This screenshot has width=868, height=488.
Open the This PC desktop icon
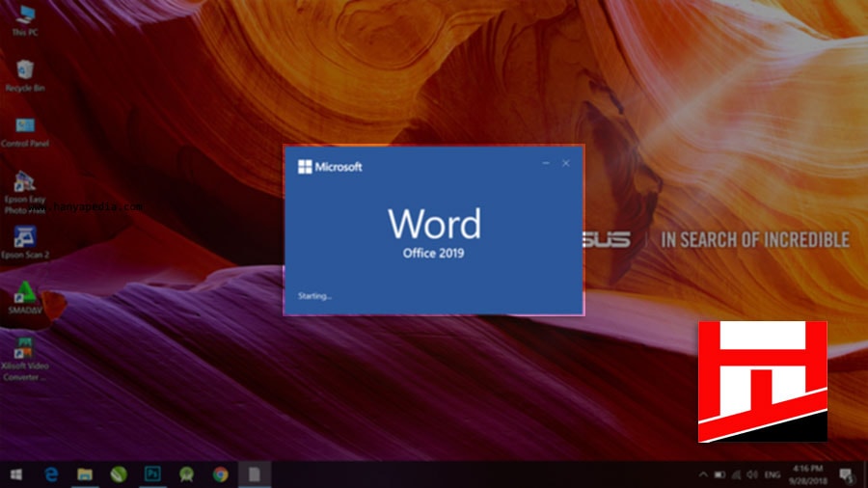click(25, 21)
